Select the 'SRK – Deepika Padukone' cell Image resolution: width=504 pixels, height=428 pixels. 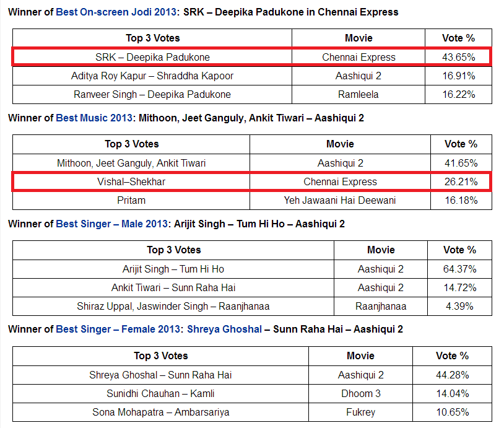pos(152,57)
